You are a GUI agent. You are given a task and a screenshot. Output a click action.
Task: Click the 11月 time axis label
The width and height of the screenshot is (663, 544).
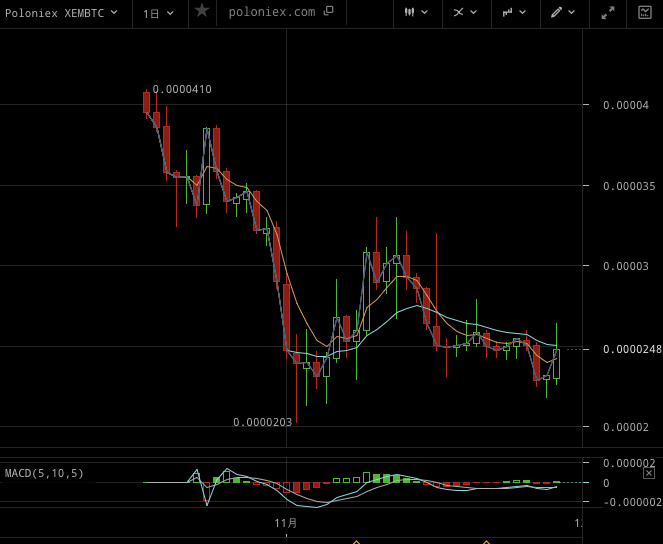[x=286, y=523]
